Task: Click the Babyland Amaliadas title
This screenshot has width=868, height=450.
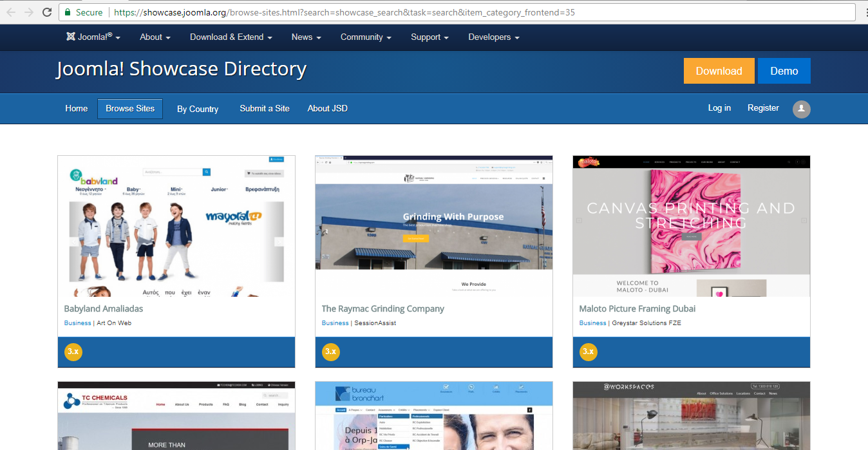Action: 104,309
